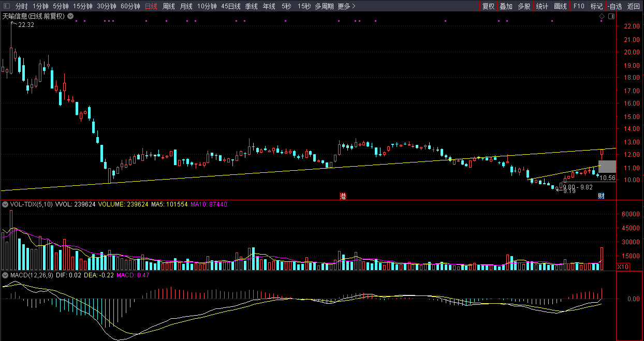Screen dimensions: 644x341
Task: Open F10 company information
Action: click(x=579, y=6)
